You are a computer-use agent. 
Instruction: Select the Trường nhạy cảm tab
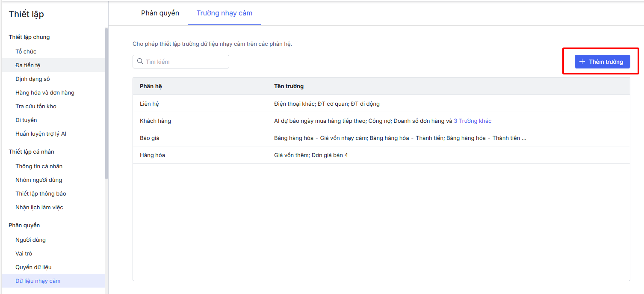coord(224,13)
